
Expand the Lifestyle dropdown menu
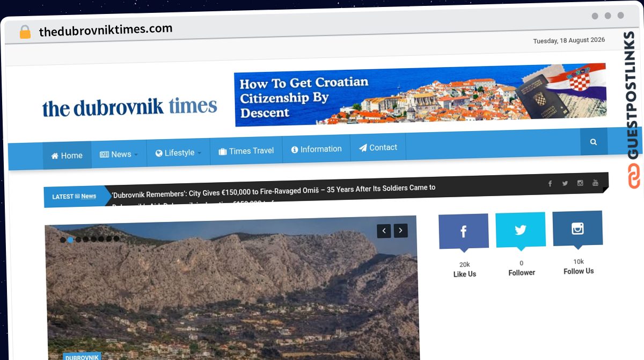(178, 153)
